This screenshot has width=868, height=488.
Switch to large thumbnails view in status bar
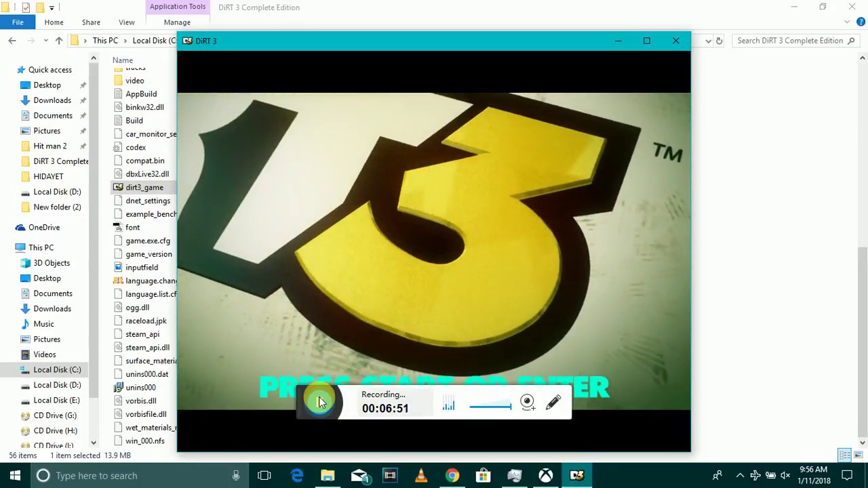[x=858, y=455]
